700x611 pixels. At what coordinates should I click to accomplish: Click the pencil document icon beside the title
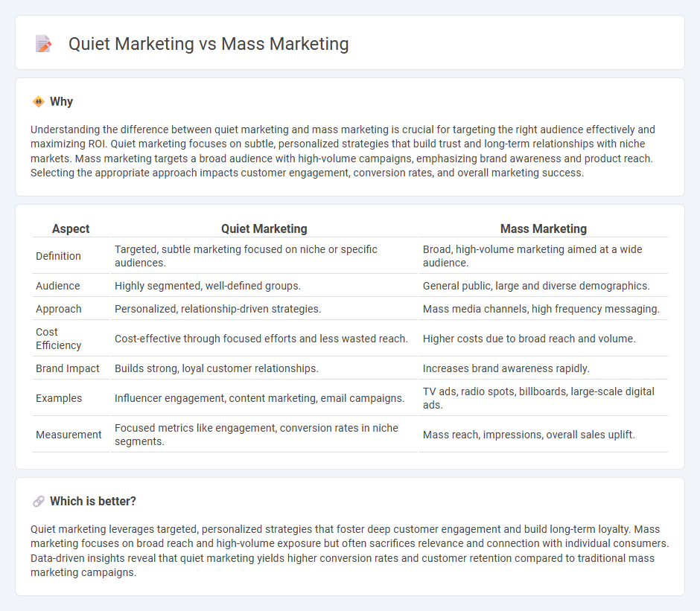(43, 44)
